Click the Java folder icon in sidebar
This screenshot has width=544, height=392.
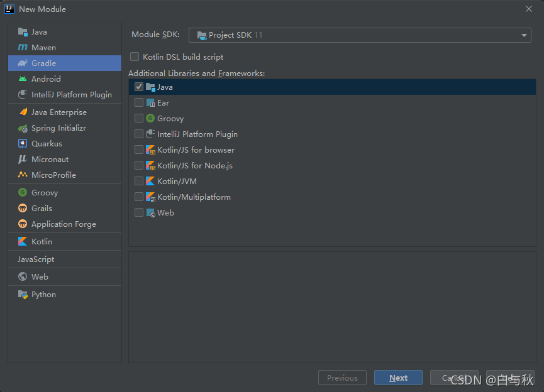click(23, 32)
